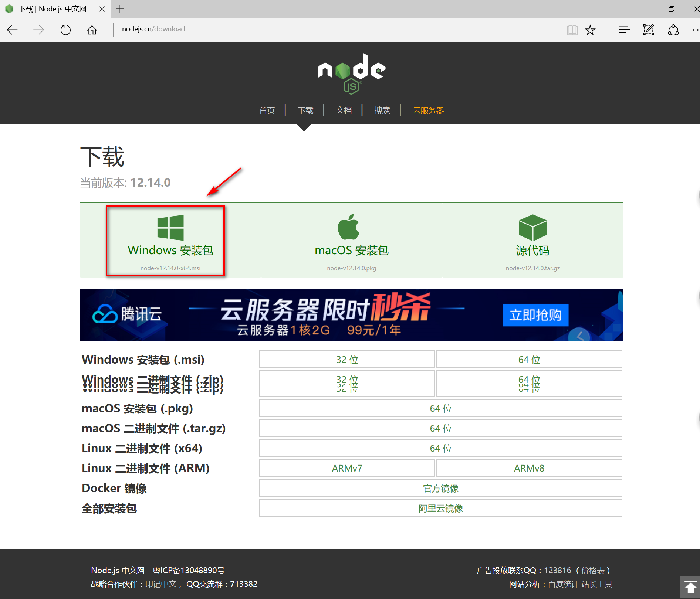Click Windows 安装包 (.msi) row label
Viewport: 700px width, 599px height.
click(143, 360)
